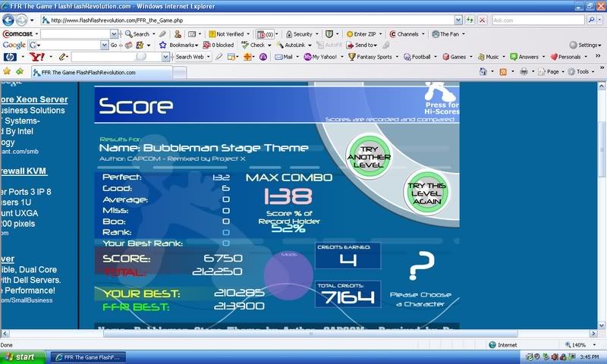Screen dimensions: 607x364
Task: Click the Security button on Comcast toolbar
Action: pos(302,34)
